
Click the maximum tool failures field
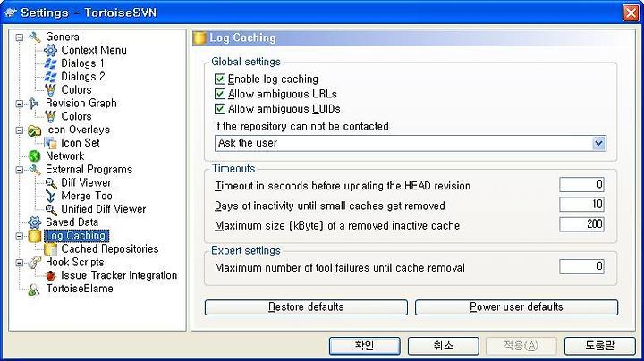tap(581, 266)
